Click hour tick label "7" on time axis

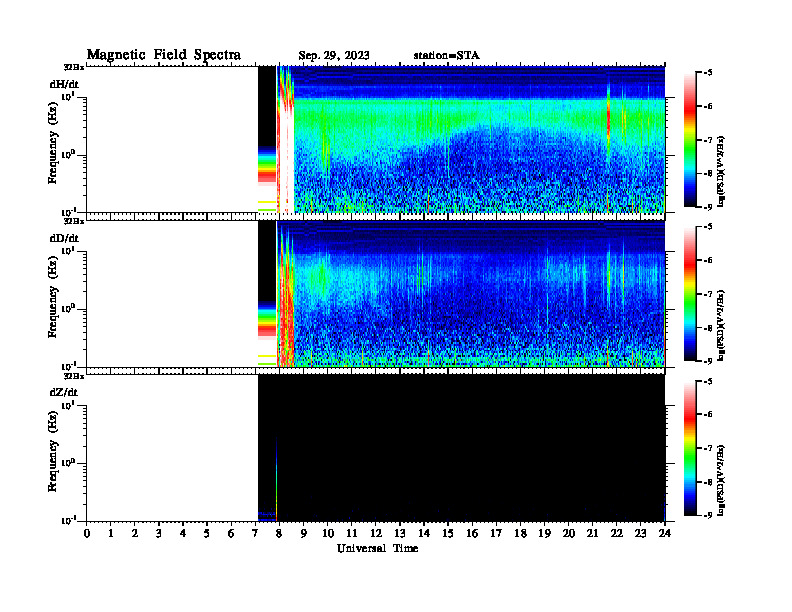click(x=256, y=534)
